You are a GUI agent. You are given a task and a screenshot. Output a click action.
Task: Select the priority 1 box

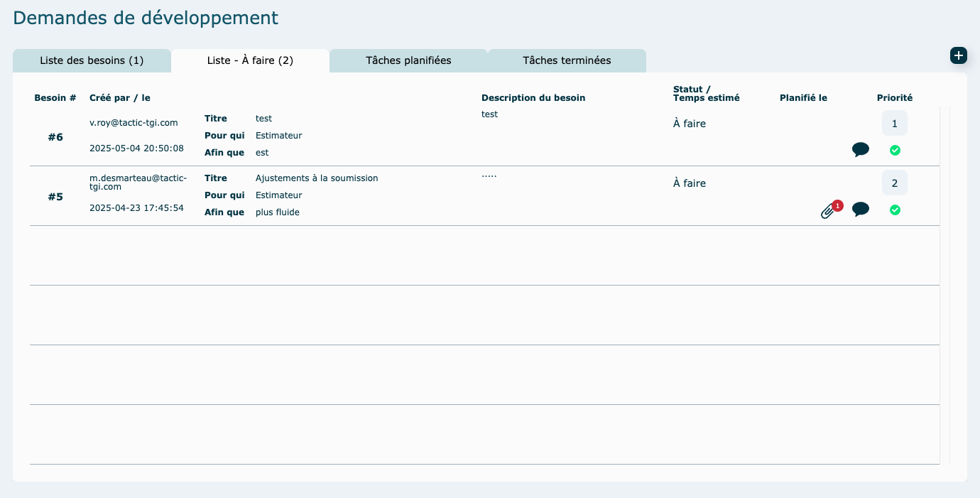pyautogui.click(x=894, y=124)
